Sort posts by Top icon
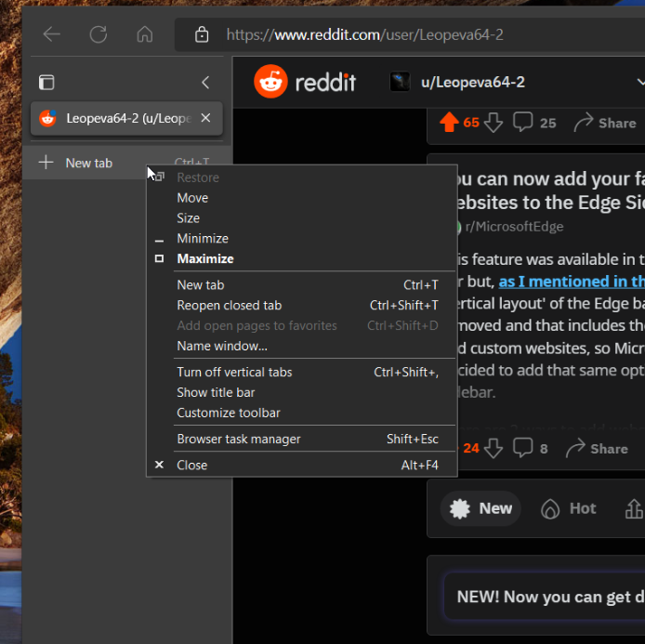The height and width of the screenshot is (644, 645). coord(634,508)
